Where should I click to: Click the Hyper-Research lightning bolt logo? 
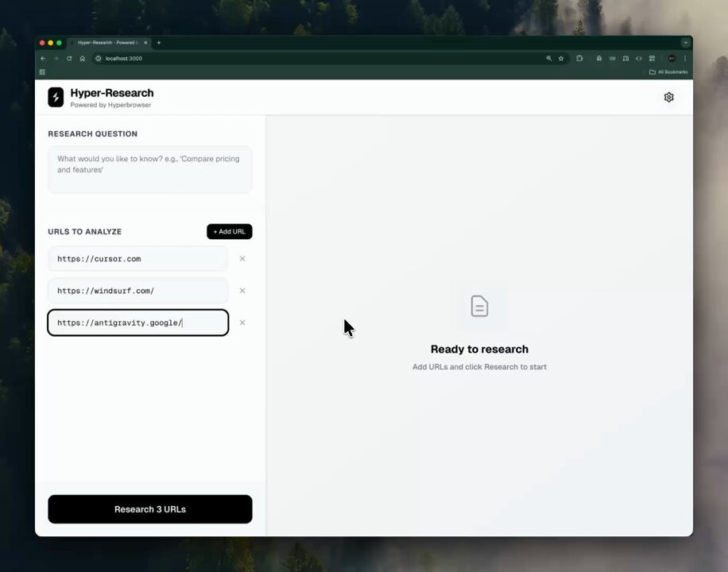56,97
